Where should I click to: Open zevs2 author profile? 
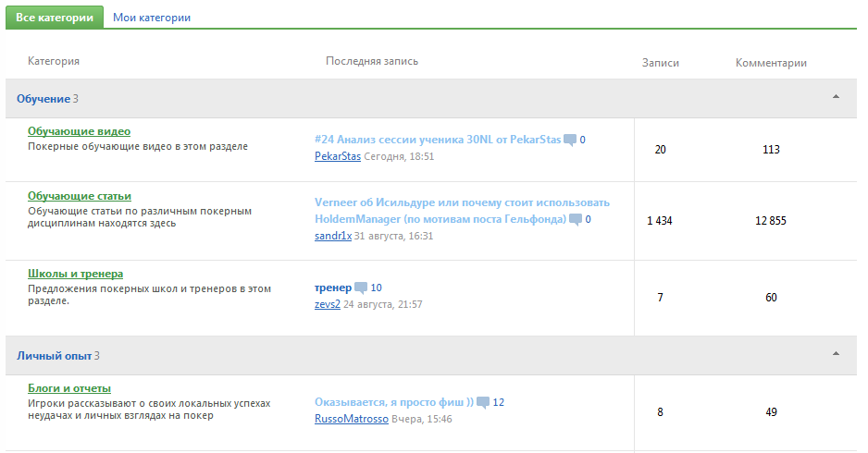328,304
